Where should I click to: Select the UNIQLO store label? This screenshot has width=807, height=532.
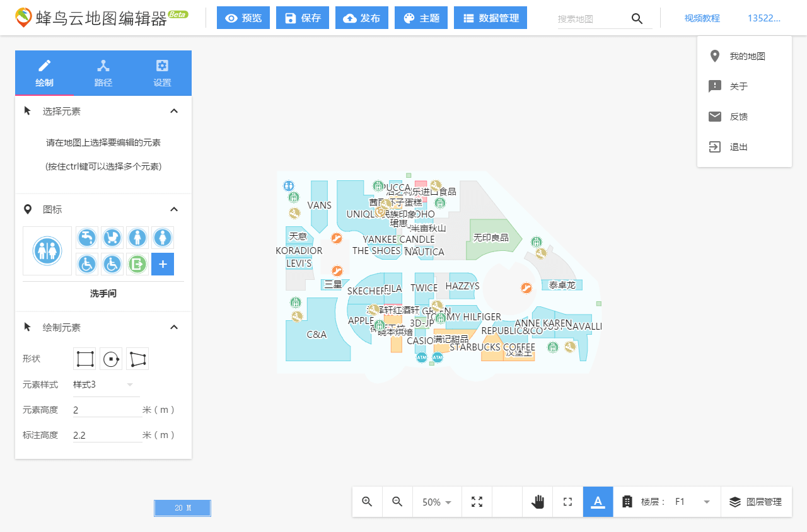361,214
